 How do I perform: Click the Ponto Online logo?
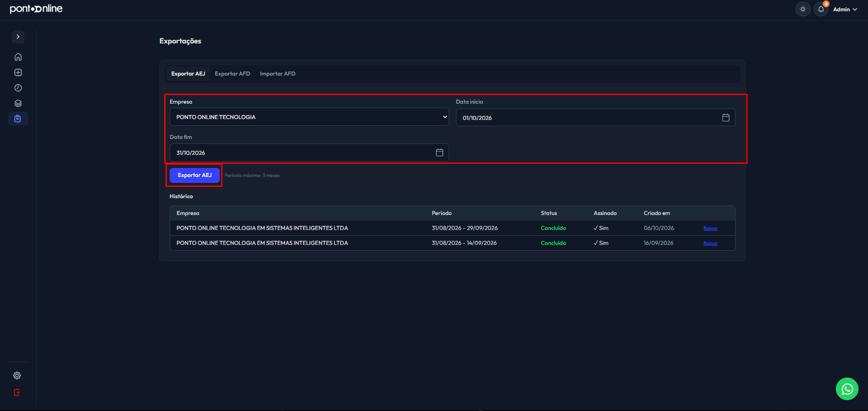pyautogui.click(x=36, y=9)
